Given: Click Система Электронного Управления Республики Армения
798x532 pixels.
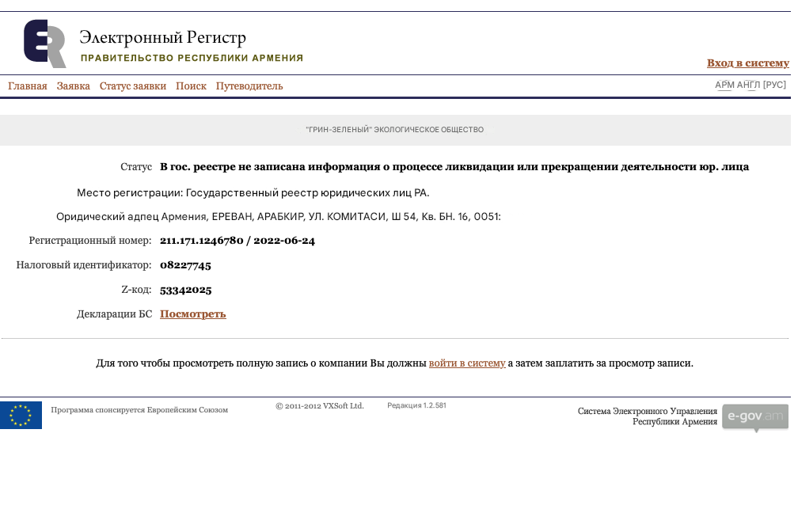Looking at the screenshot, I should (648, 416).
